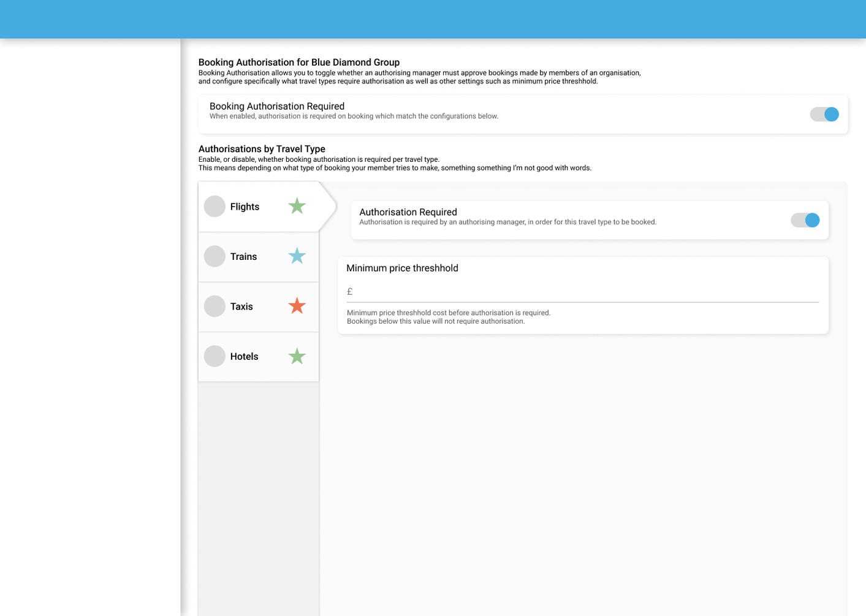Select the Flights travel type
The image size is (866, 616).
(x=257, y=206)
